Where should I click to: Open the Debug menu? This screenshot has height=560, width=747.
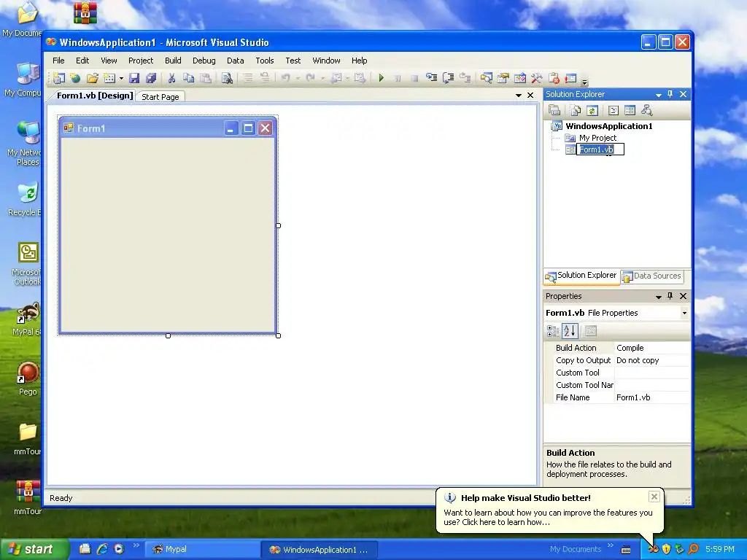click(204, 61)
